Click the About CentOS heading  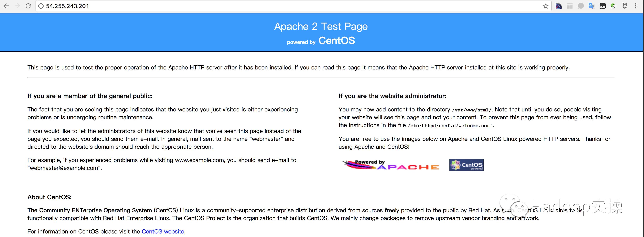[x=49, y=197]
